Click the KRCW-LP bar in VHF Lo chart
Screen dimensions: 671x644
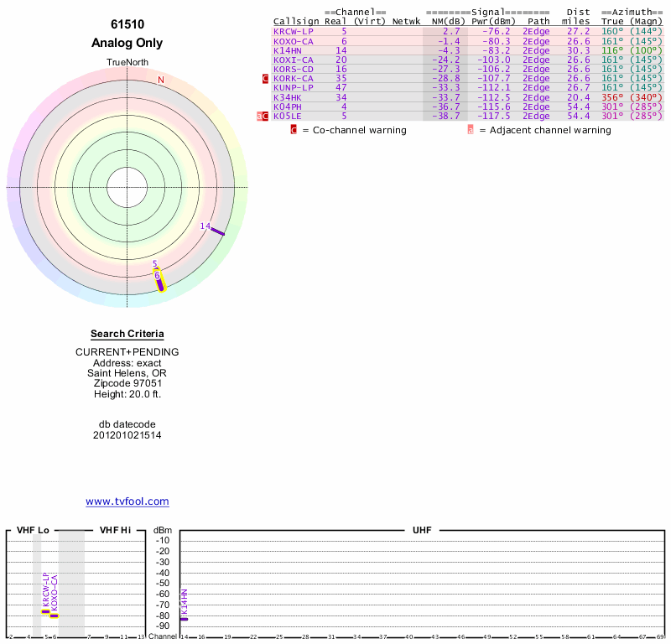coord(45,611)
